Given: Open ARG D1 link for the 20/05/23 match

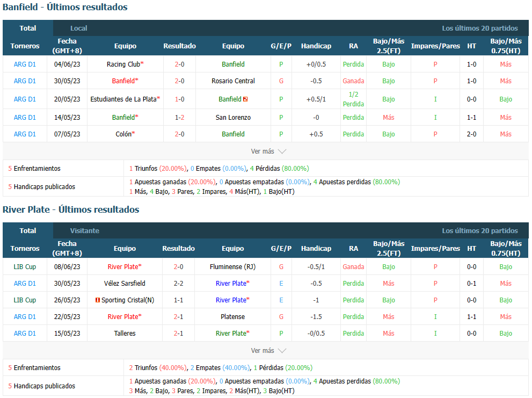Looking at the screenshot, I should coord(25,99).
